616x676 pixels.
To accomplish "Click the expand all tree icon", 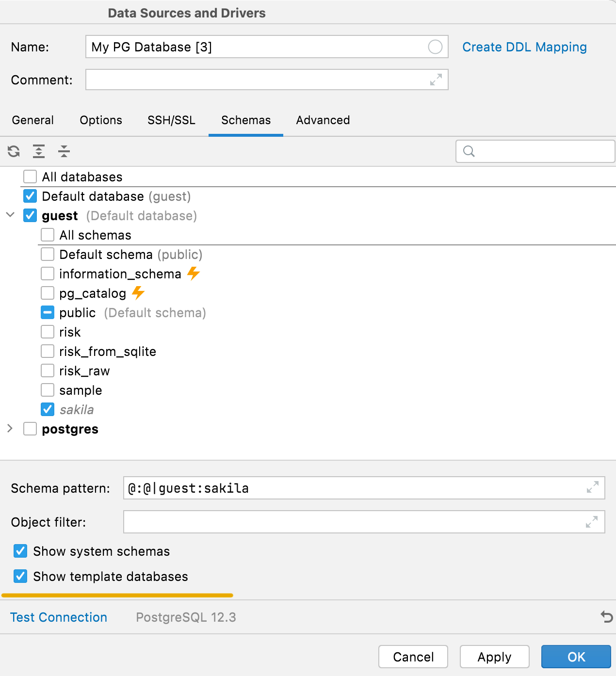I will point(39,151).
